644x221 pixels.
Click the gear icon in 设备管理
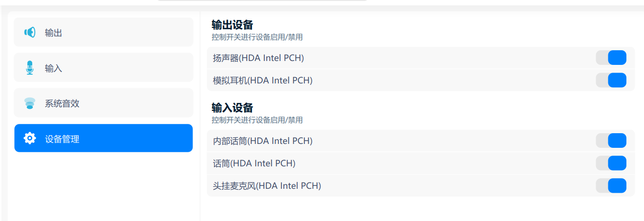30,139
